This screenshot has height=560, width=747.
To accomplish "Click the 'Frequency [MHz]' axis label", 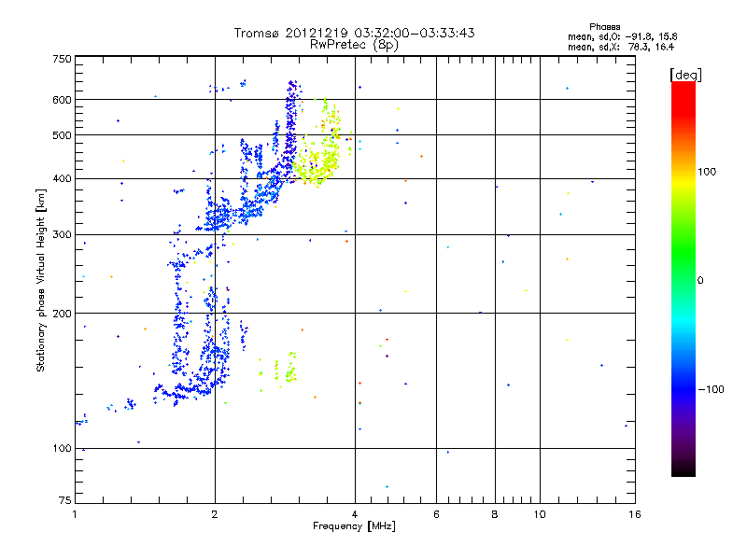I will point(354,526).
